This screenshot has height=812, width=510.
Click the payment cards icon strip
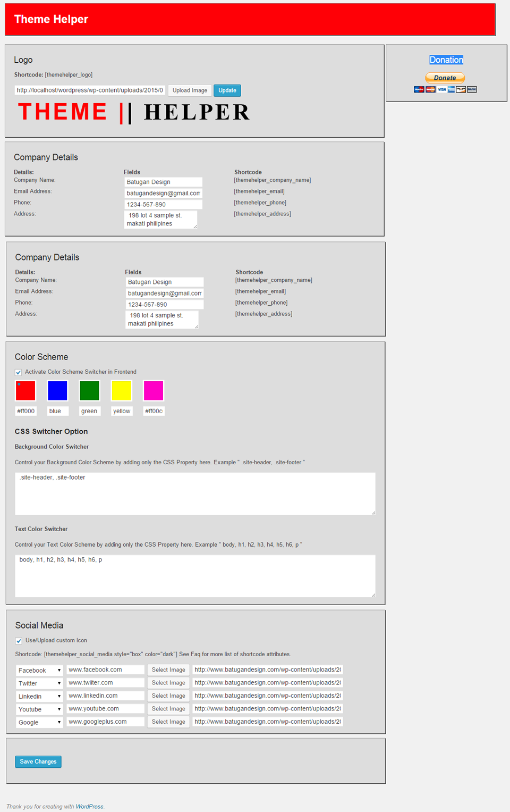[445, 89]
